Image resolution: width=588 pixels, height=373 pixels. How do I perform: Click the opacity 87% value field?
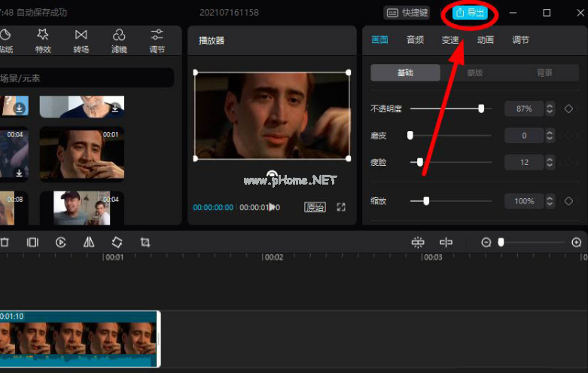(524, 109)
